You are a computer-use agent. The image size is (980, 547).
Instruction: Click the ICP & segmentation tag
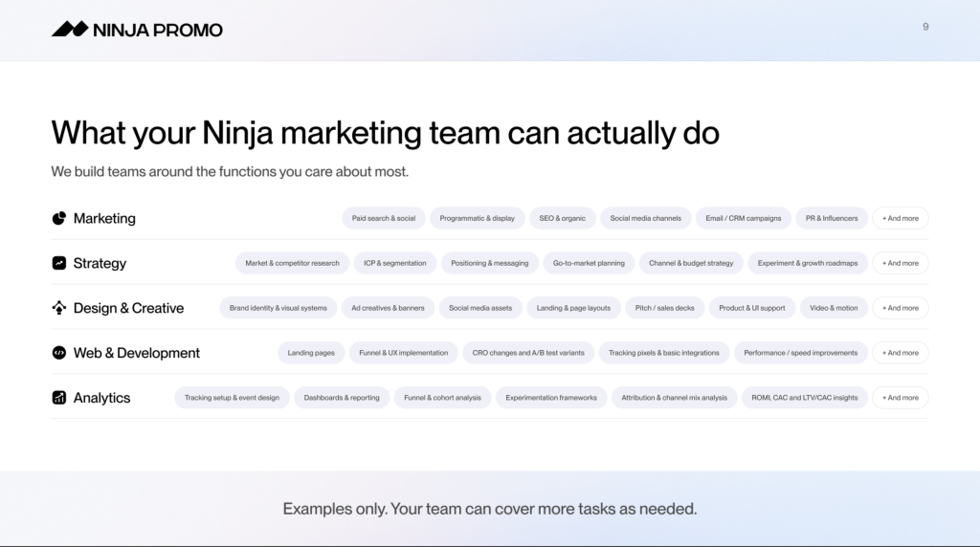[x=395, y=263]
